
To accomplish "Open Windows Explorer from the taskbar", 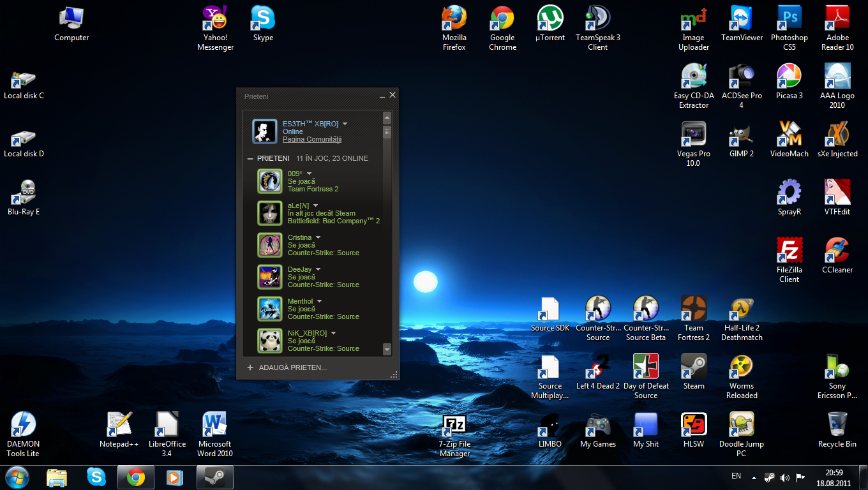I will click(x=57, y=477).
